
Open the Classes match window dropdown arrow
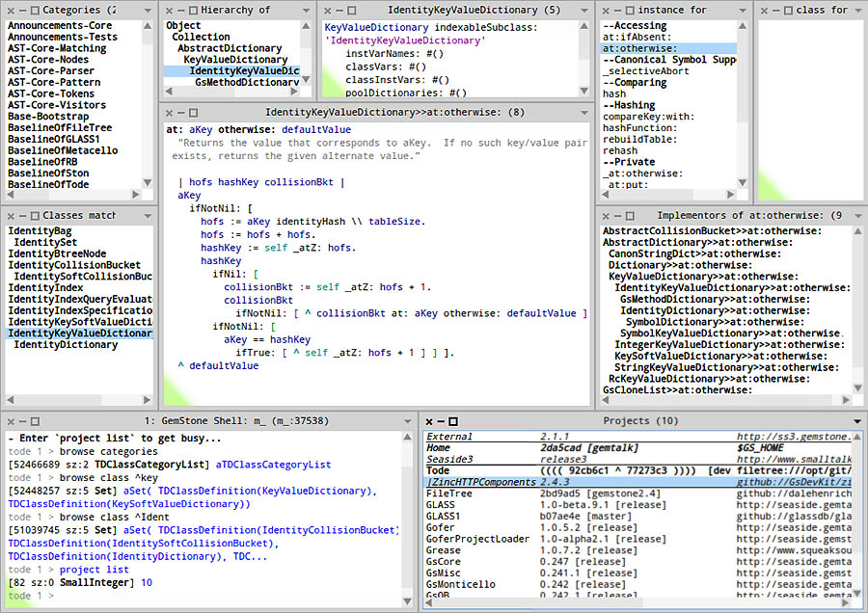point(148,216)
